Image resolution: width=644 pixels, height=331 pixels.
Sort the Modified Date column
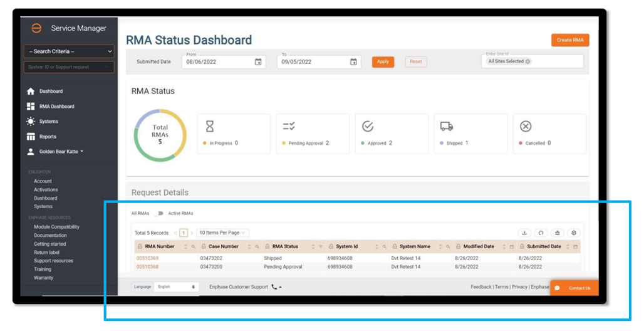coord(504,247)
